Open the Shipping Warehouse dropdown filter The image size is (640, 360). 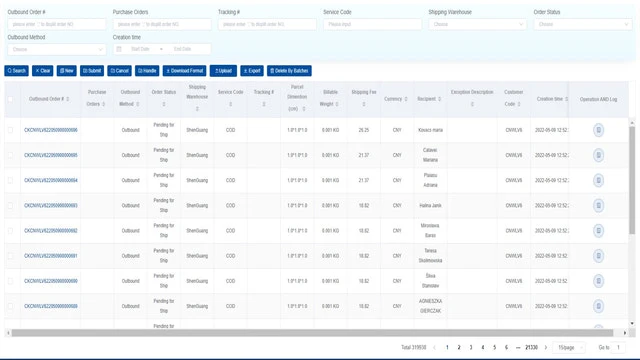coord(477,24)
